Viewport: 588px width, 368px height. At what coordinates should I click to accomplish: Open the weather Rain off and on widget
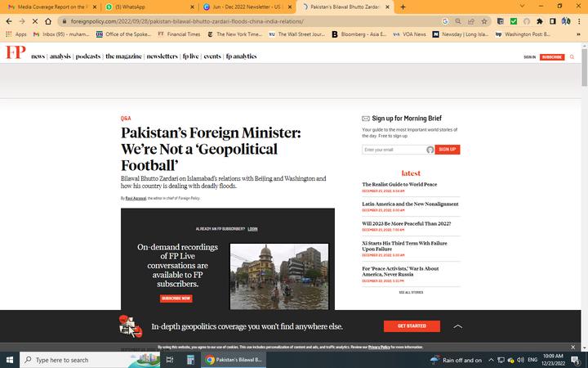pyautogui.click(x=456, y=360)
